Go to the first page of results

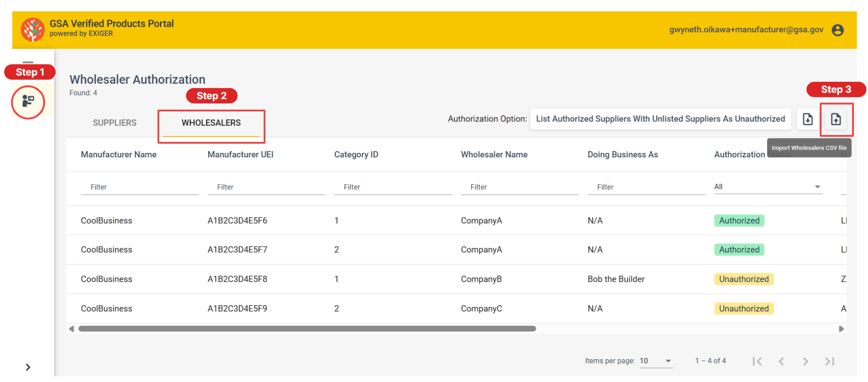[x=757, y=361]
